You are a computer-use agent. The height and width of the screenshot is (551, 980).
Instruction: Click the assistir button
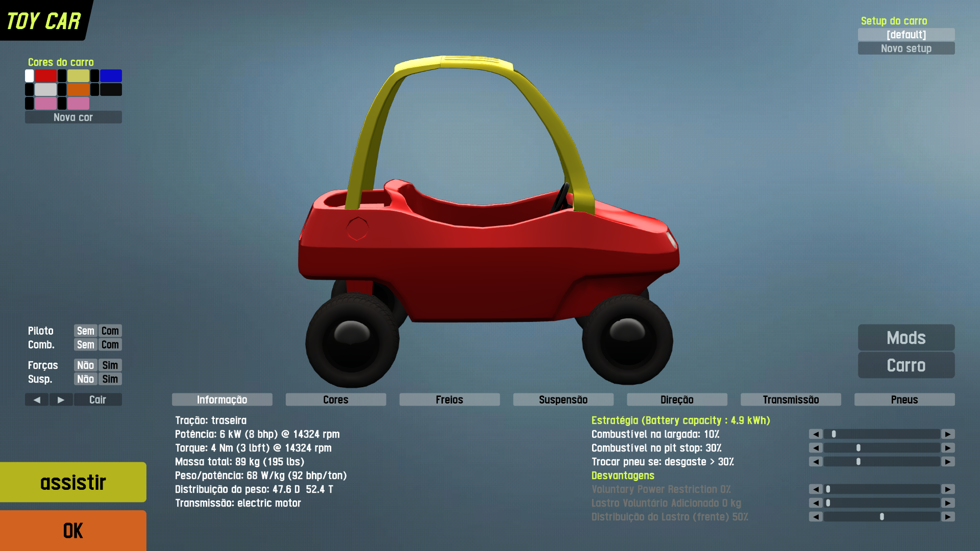[x=73, y=482]
